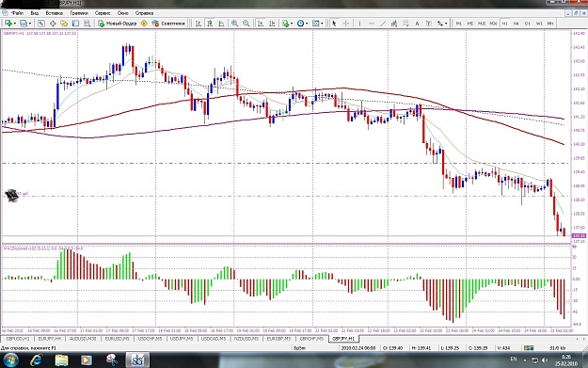The height and width of the screenshot is (368, 588).
Task: Expand the Templates dropdown arrow
Action: click(322, 24)
